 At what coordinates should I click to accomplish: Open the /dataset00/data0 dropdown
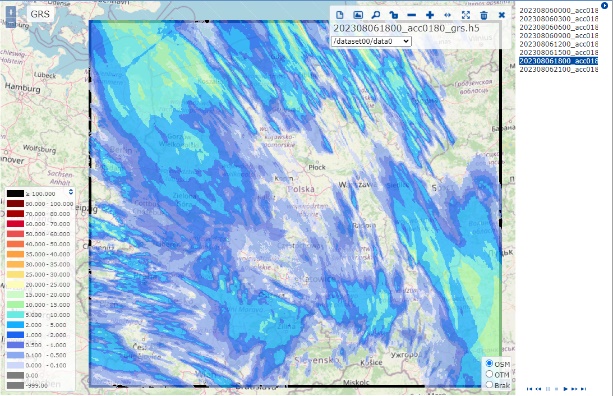pyautogui.click(x=371, y=41)
